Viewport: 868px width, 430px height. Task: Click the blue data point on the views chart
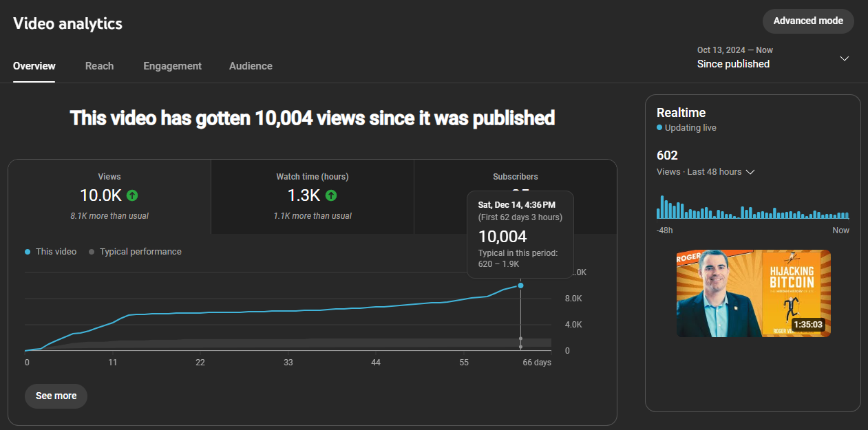[x=520, y=286]
